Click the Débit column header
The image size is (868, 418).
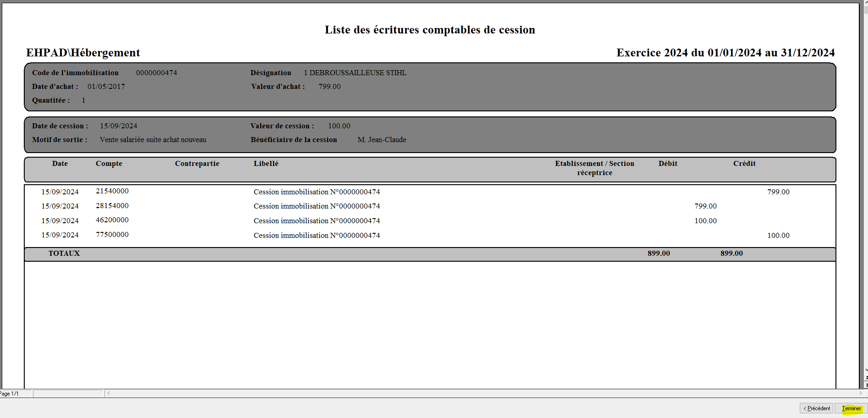tap(667, 164)
